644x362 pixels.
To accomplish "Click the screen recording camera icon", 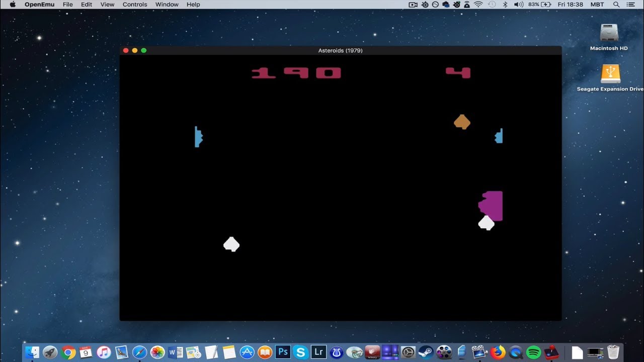I will coord(413,5).
